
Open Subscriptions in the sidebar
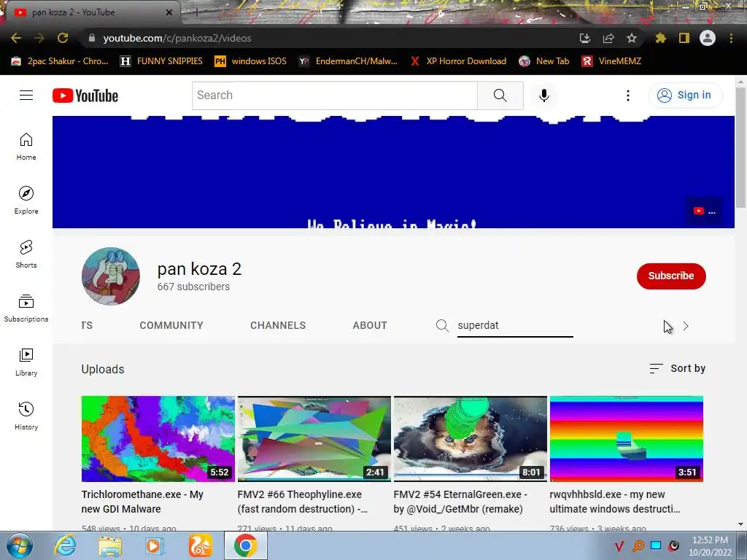[x=26, y=308]
